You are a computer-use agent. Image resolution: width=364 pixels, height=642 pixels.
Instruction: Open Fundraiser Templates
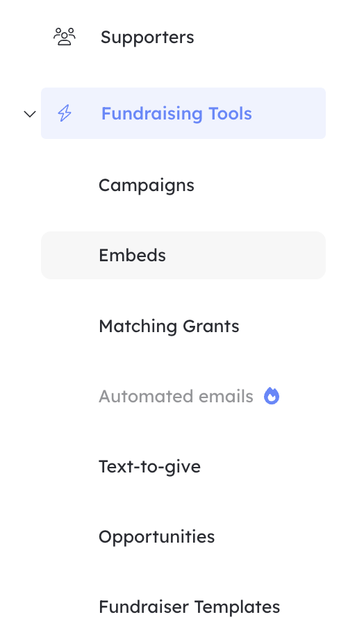[x=189, y=607]
